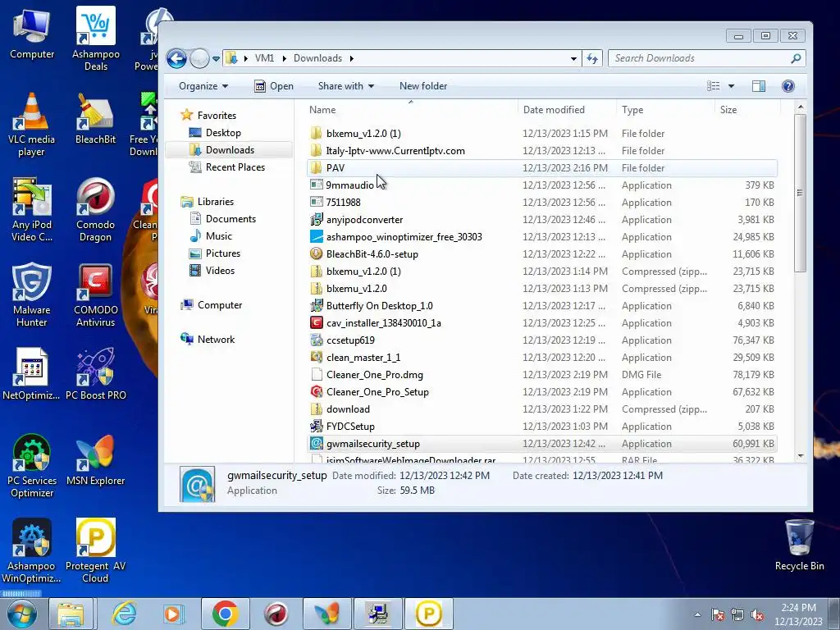Open the Share with menu
The image size is (840, 630).
(346, 86)
